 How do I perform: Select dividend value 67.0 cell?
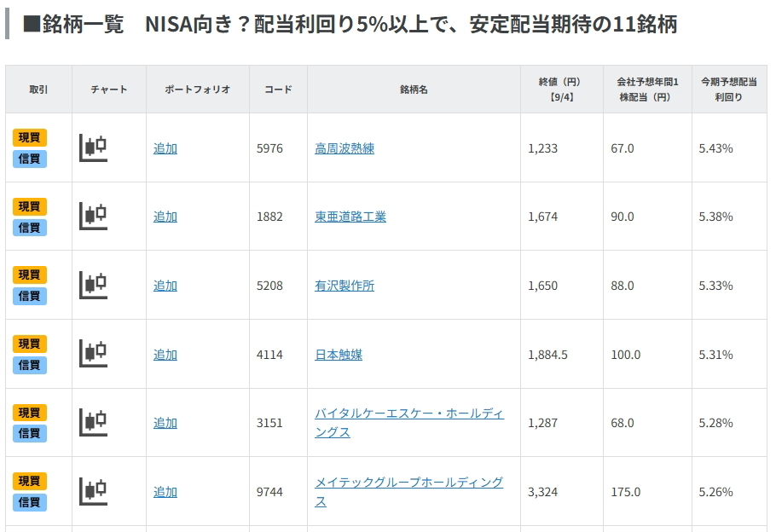pos(647,148)
